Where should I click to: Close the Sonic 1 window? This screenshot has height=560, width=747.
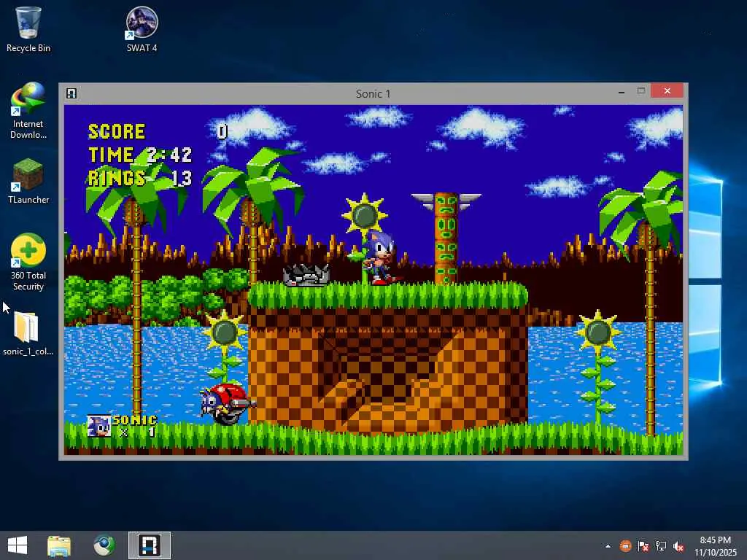[x=667, y=91]
